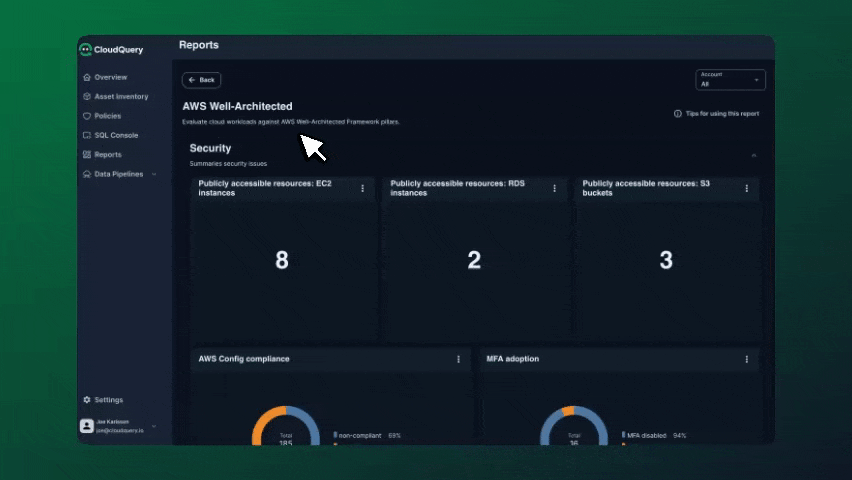Open Asset Inventory from the sidebar
852x480 pixels.
pos(120,97)
